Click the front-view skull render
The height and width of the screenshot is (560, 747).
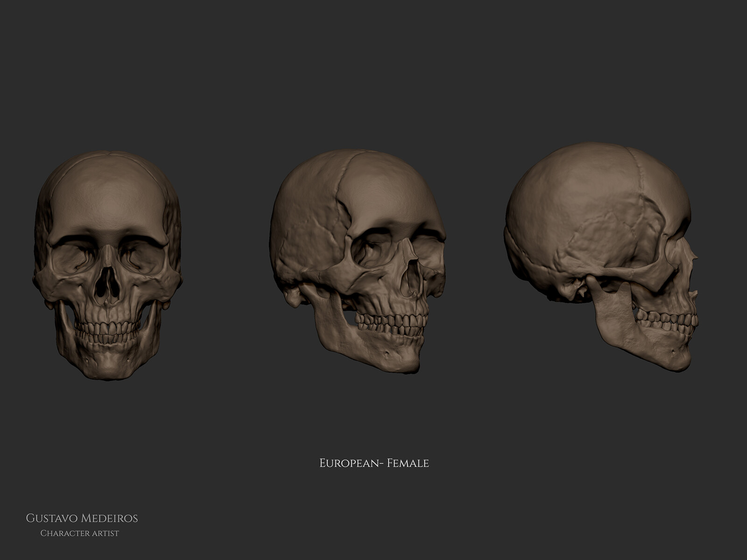(107, 265)
